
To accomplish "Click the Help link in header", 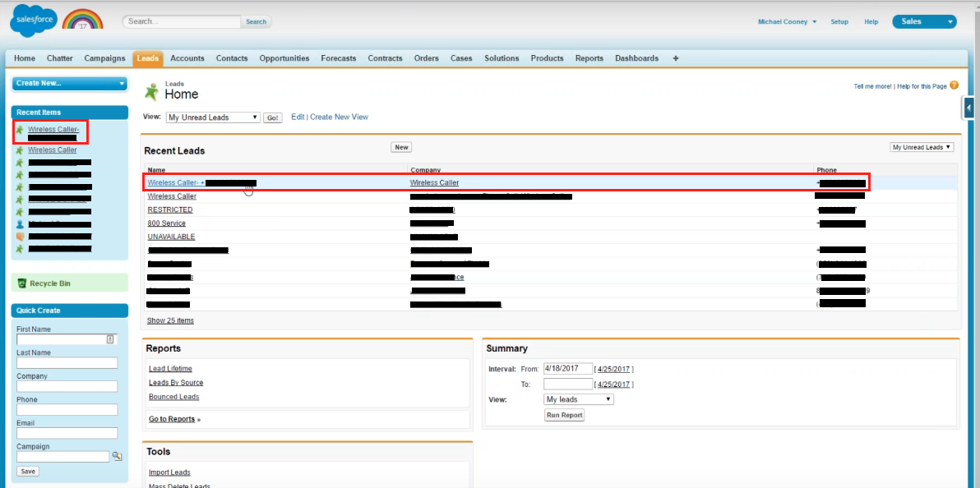I will tap(871, 22).
